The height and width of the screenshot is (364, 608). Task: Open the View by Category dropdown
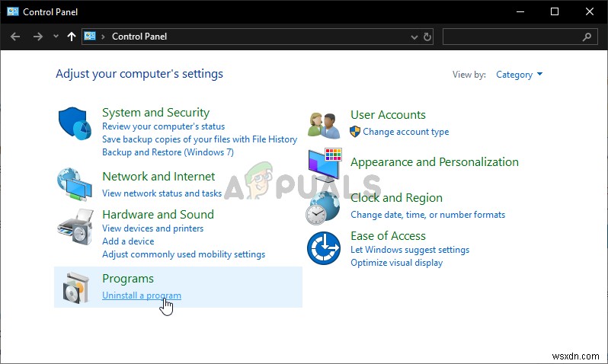pyautogui.click(x=519, y=75)
